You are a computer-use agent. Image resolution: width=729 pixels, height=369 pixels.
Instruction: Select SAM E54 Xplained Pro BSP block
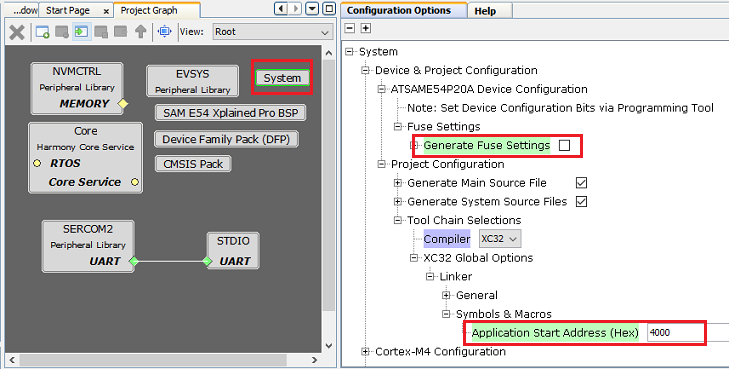(x=231, y=113)
